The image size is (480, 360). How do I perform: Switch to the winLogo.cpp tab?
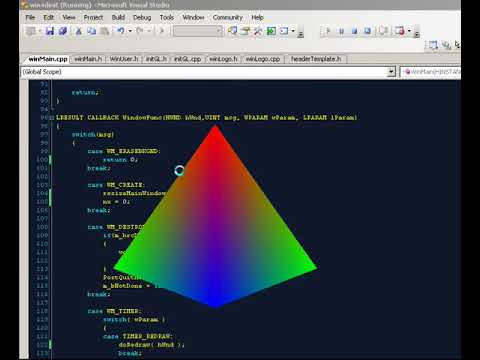[x=263, y=59]
